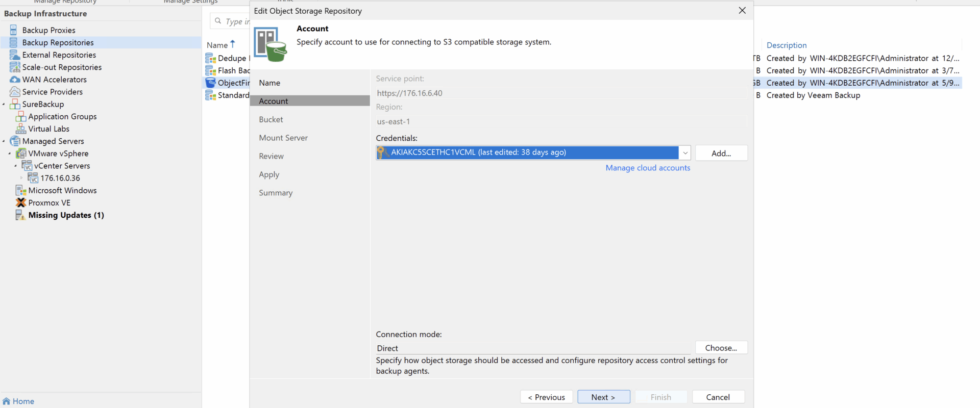Viewport: 980px width, 408px height.
Task: Select the Service Providers tree label
Action: pyautogui.click(x=52, y=92)
